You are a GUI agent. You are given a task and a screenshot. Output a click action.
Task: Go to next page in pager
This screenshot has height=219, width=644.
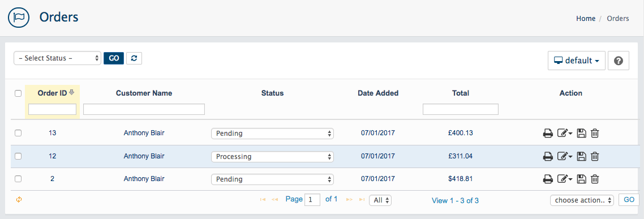coord(350,200)
